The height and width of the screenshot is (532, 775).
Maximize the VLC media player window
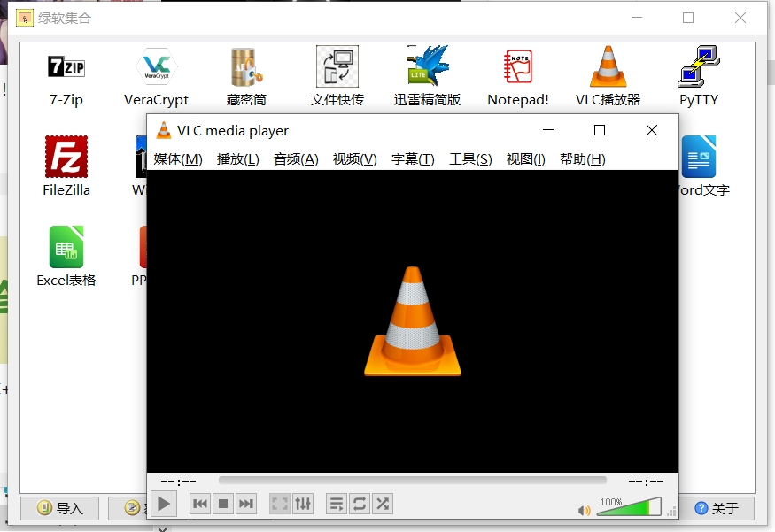tap(599, 130)
